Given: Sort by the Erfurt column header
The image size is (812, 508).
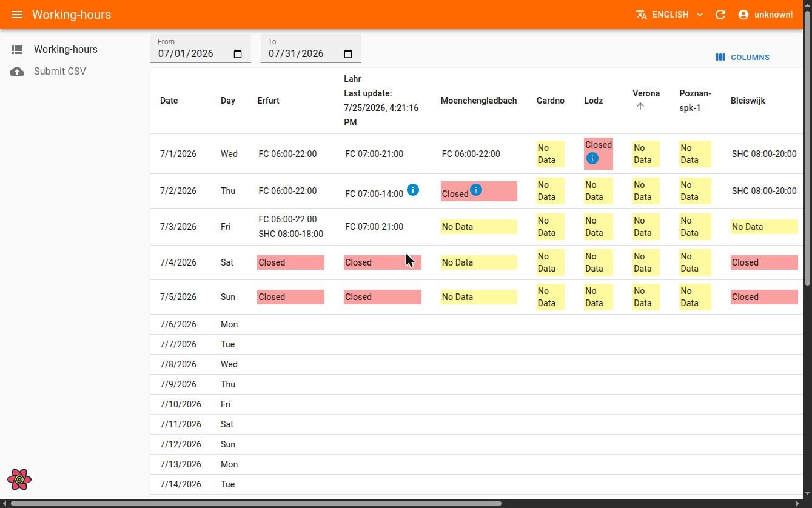Looking at the screenshot, I should tap(268, 101).
